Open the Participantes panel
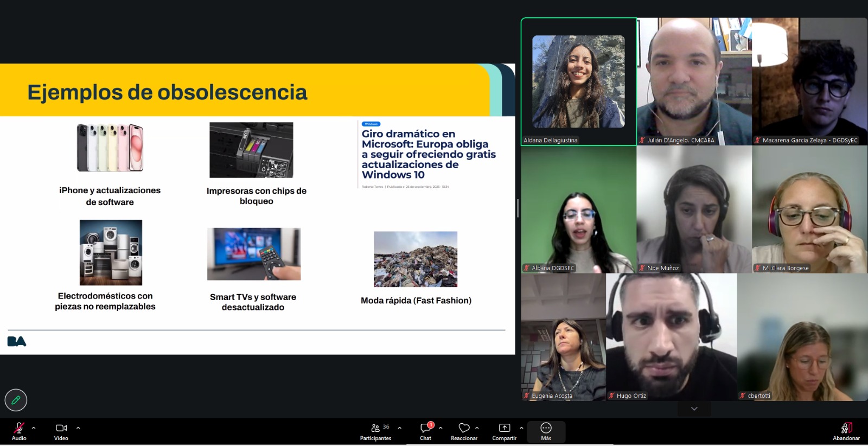 pos(375,431)
